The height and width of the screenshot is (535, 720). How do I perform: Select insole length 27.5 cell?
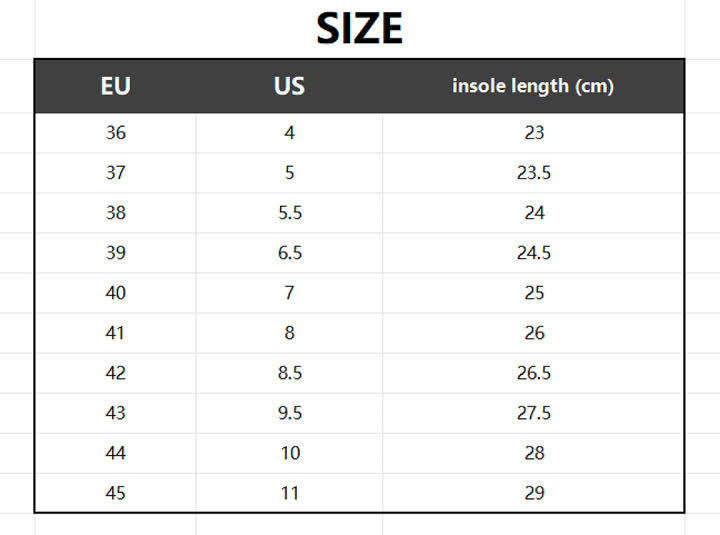tap(534, 412)
